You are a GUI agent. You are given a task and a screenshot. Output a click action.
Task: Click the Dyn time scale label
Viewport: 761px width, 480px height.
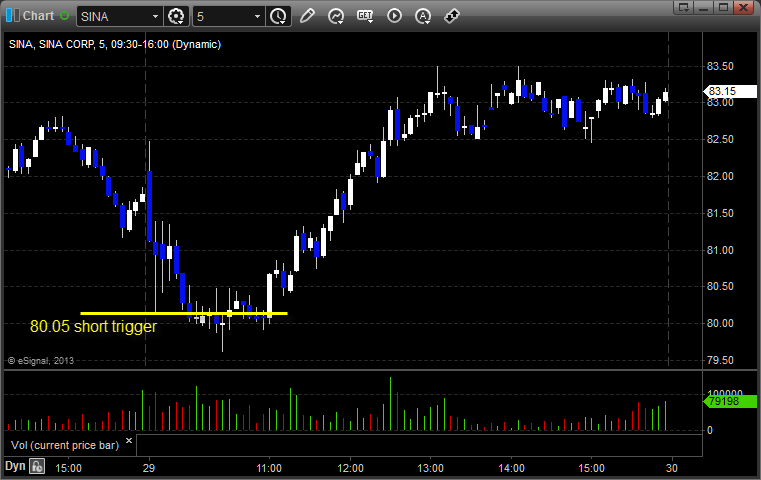point(15,466)
